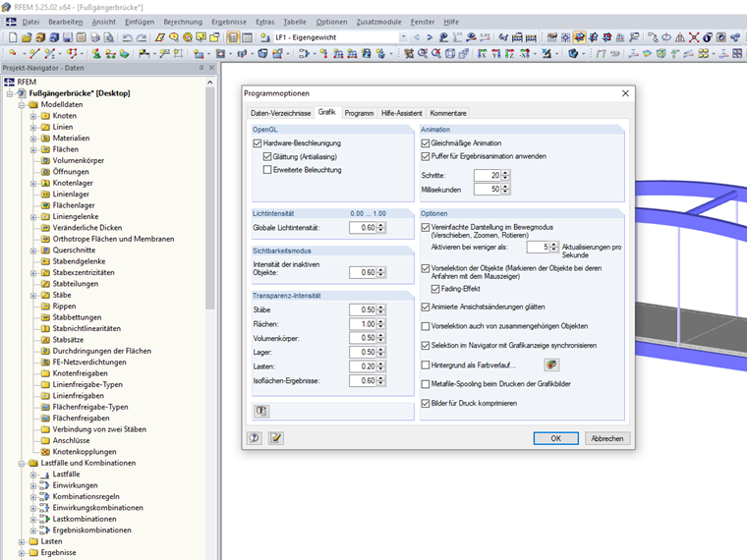747x560 pixels.
Task: Click the small icon below Isoflächen-Ergebnisse
Action: pyautogui.click(x=261, y=411)
